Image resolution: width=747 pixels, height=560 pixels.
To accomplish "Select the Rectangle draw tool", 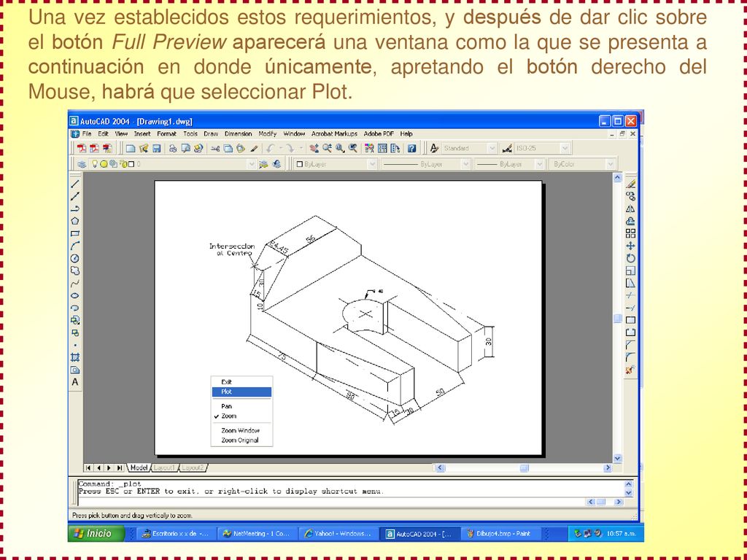I will 75,233.
